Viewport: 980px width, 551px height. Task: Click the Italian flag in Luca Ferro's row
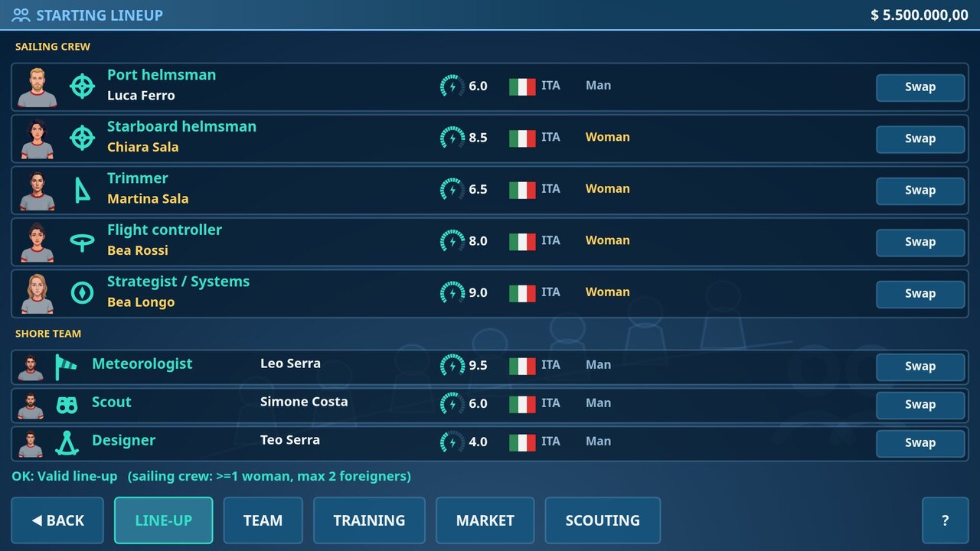click(x=522, y=86)
